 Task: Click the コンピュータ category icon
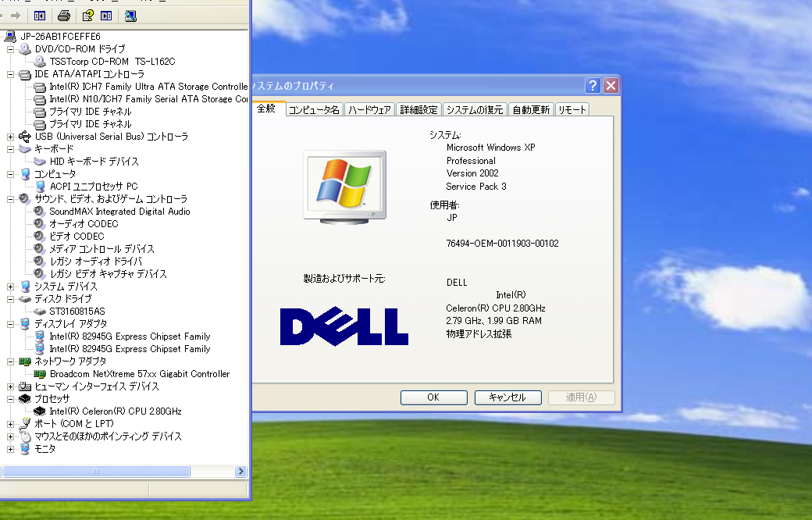tap(25, 174)
